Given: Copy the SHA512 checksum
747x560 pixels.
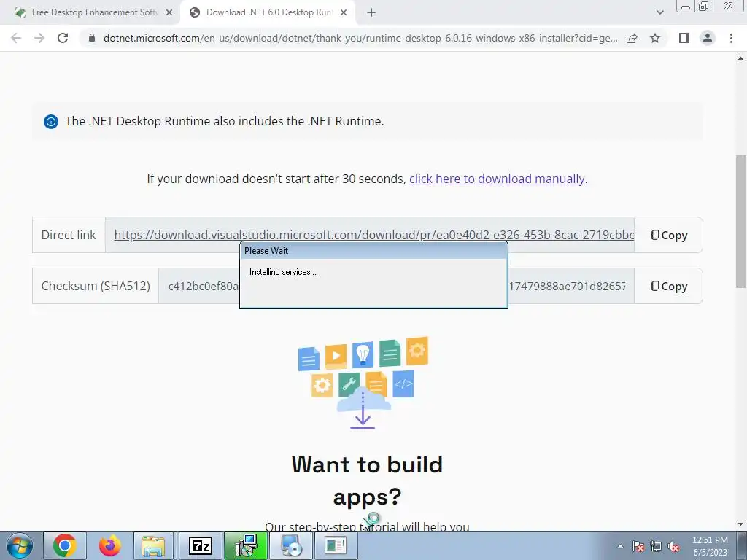Looking at the screenshot, I should point(669,286).
